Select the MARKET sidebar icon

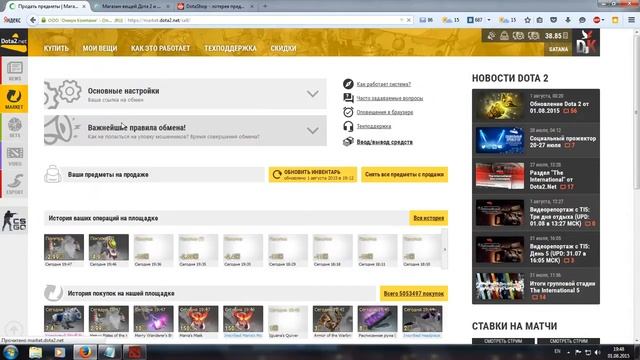click(x=14, y=98)
